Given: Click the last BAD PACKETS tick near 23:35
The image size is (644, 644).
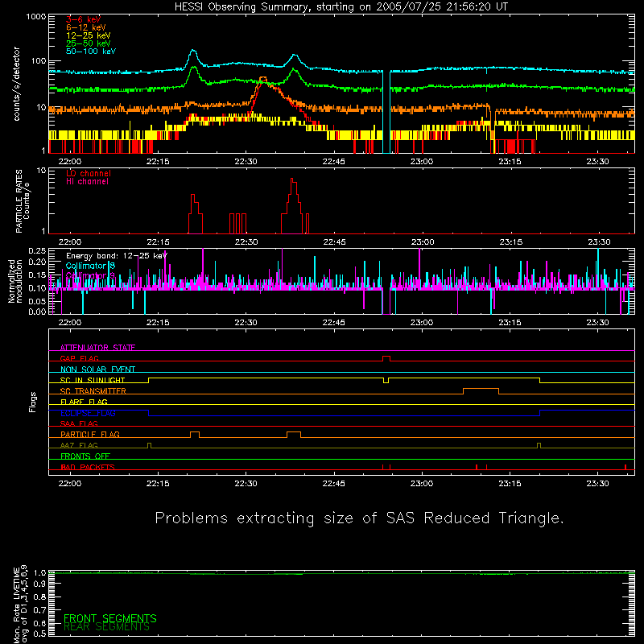Looking at the screenshot, I should [625, 467].
